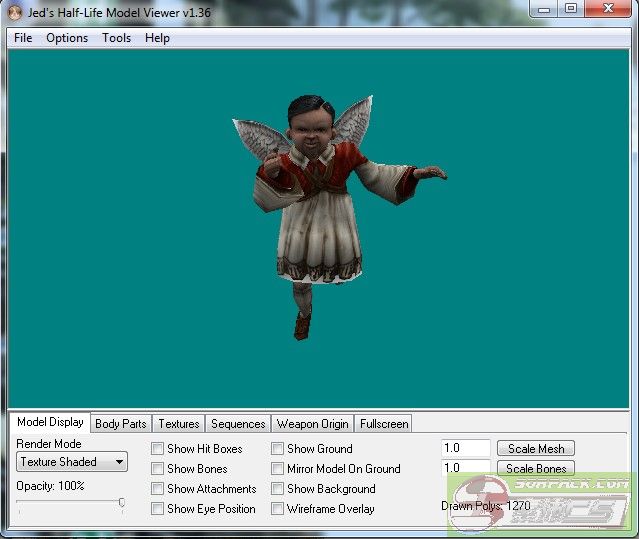Click the Render Mode label

coord(48,444)
